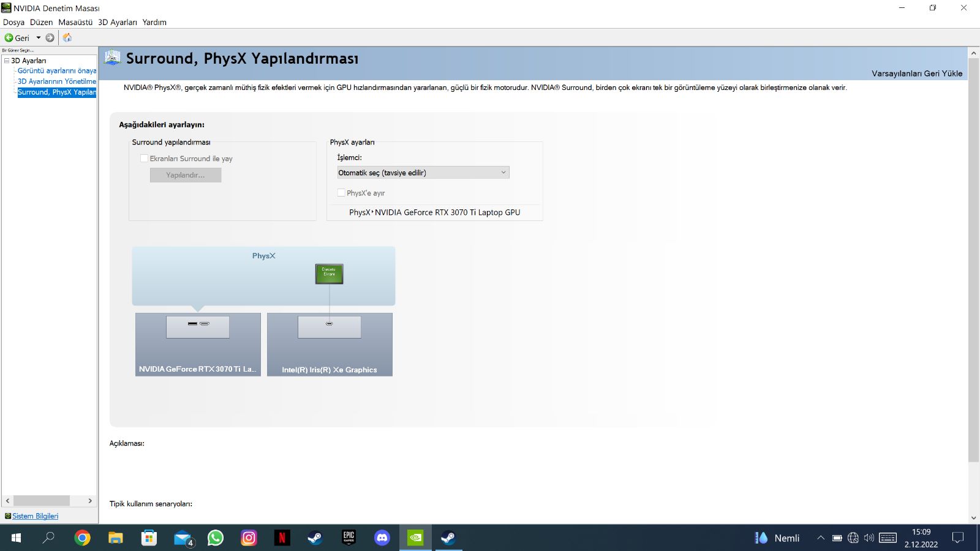Open the notification center icon

pos(958,538)
